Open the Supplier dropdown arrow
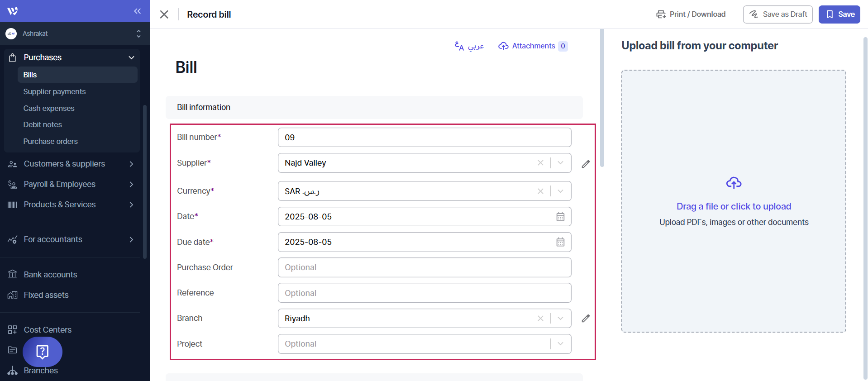 pos(560,163)
